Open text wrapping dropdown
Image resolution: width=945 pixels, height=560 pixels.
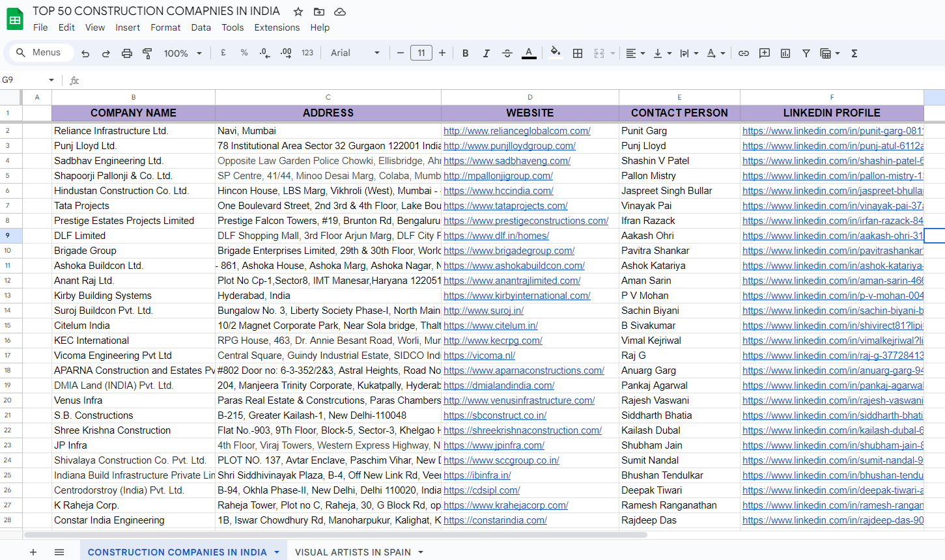(689, 53)
